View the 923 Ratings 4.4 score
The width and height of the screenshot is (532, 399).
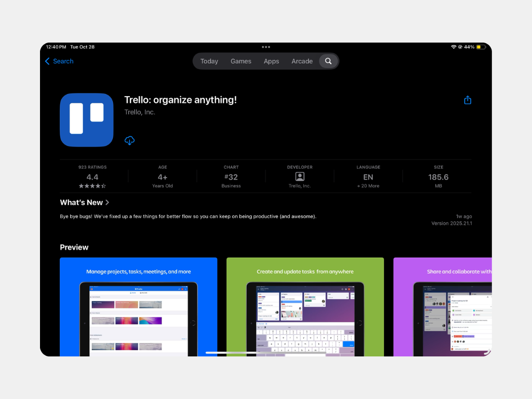(x=92, y=177)
